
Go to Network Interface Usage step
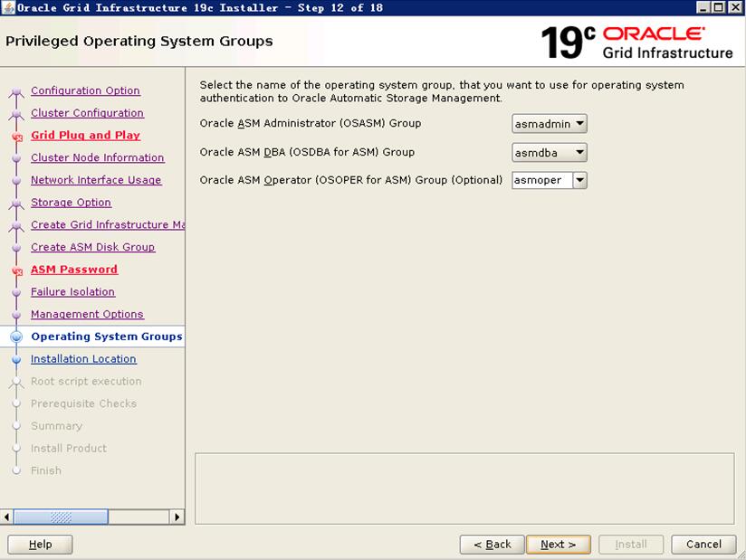click(96, 180)
